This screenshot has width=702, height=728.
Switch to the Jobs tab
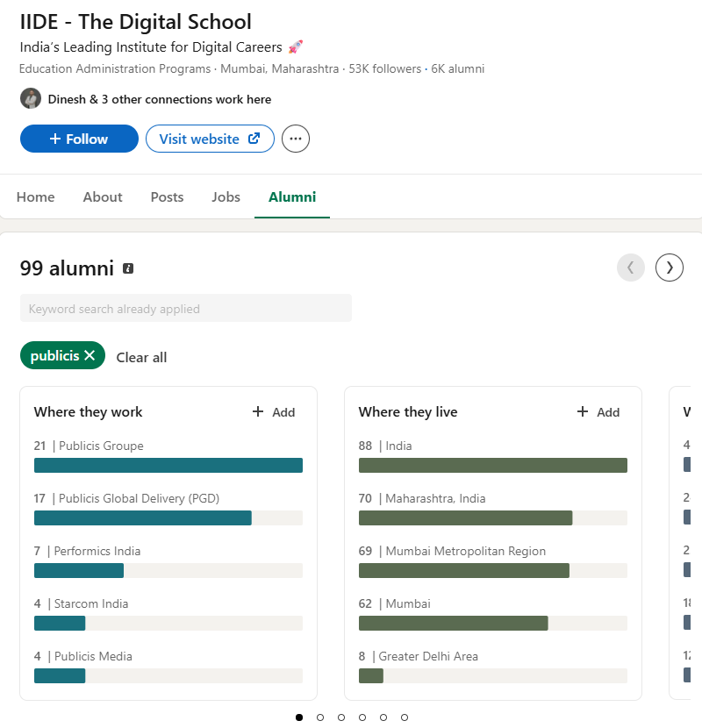pyautogui.click(x=226, y=196)
